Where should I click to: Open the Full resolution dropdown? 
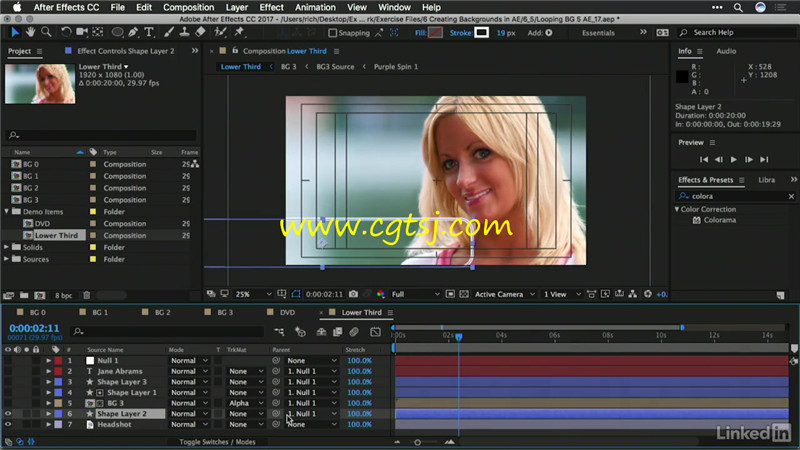click(x=415, y=294)
